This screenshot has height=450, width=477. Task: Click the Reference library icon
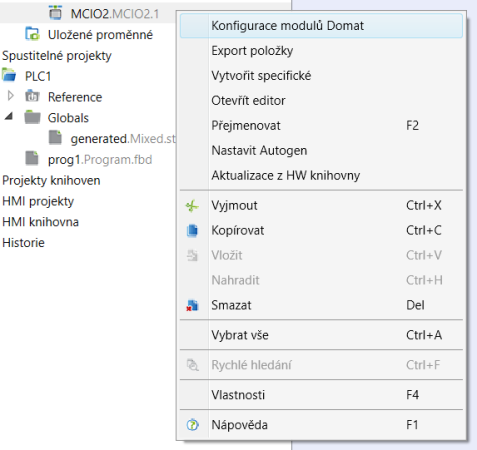[32, 96]
